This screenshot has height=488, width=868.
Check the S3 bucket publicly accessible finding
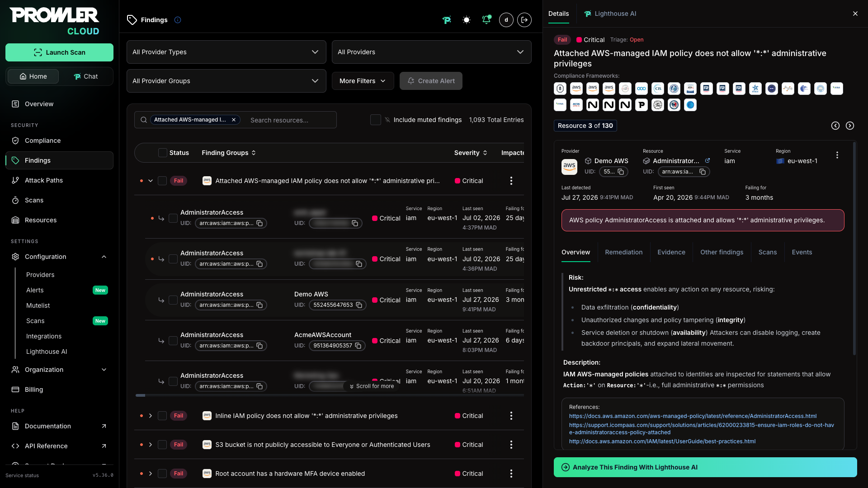pyautogui.click(x=162, y=445)
